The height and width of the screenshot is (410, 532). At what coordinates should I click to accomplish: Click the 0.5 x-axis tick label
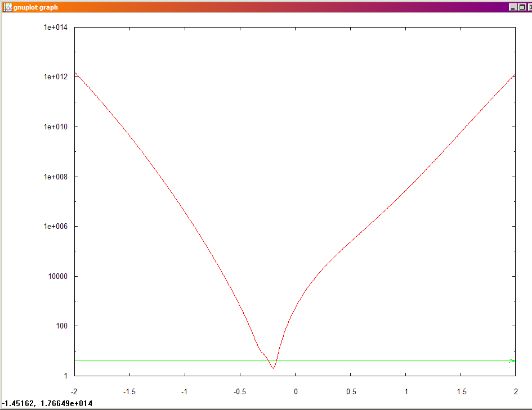(350, 391)
